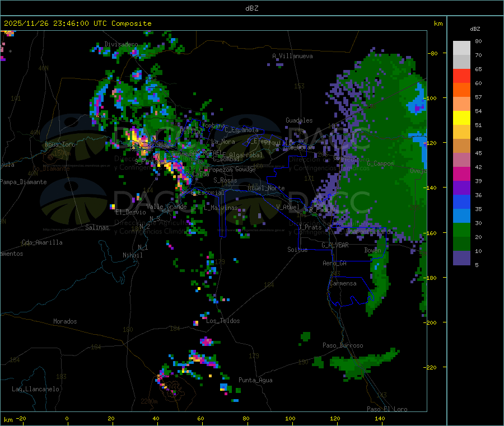The image size is (504, 426).
Task: Click the 'Valle_Grande' map label
Action: (166, 207)
